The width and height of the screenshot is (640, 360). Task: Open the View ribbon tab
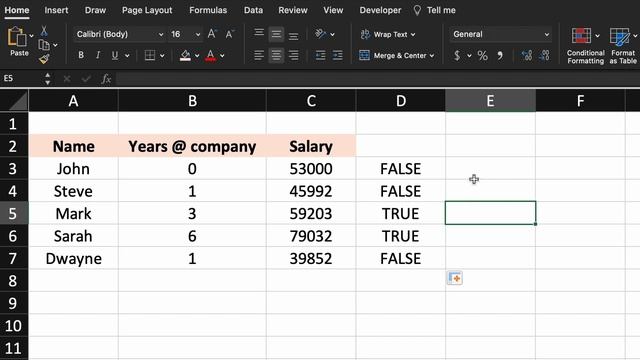coord(333,10)
